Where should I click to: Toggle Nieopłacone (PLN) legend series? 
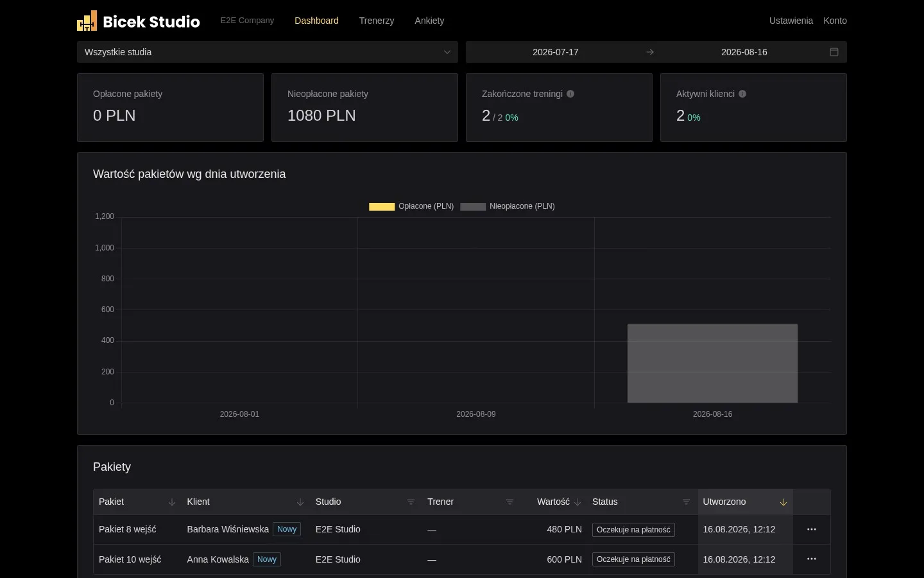508,206
